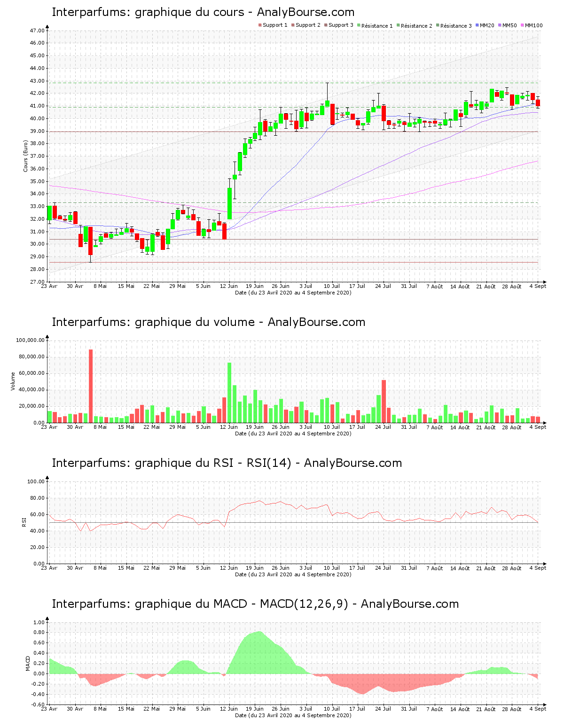Click the tallest red volume bar near 8 Mai

(91, 386)
